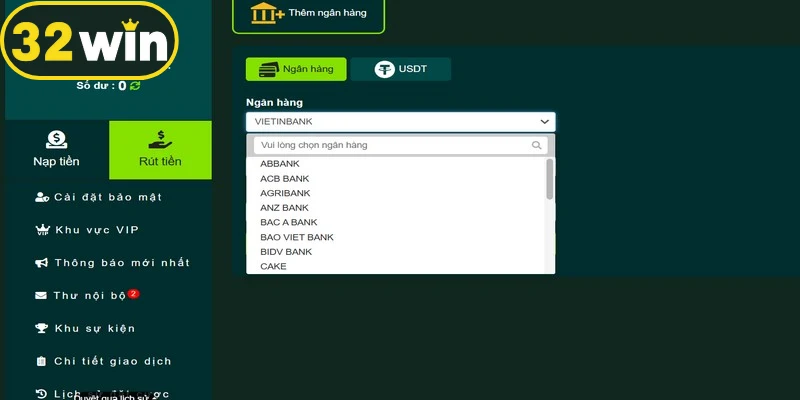Click the VIP crown icon
The height and width of the screenshot is (400, 800).
click(42, 230)
